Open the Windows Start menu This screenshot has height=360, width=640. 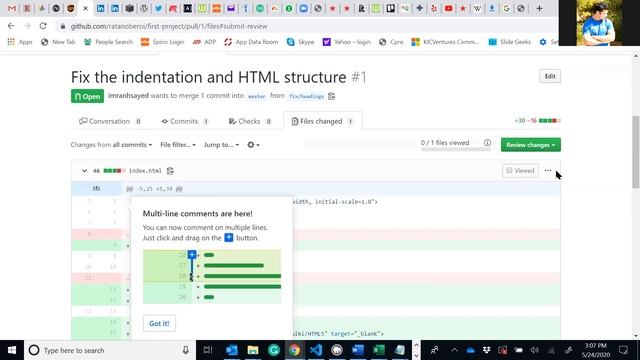click(x=12, y=350)
